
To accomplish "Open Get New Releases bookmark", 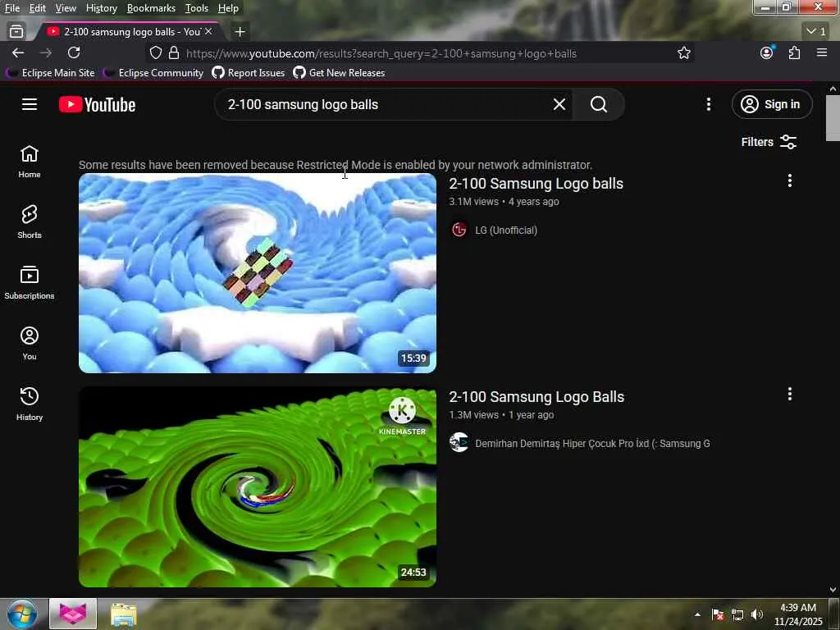I will (x=339, y=73).
